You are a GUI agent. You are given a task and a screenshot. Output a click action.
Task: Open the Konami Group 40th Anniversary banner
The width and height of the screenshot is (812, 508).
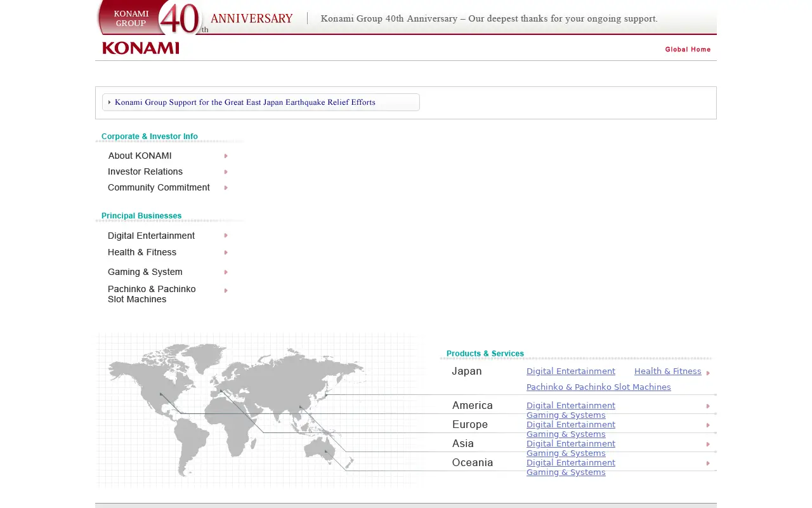(406, 18)
